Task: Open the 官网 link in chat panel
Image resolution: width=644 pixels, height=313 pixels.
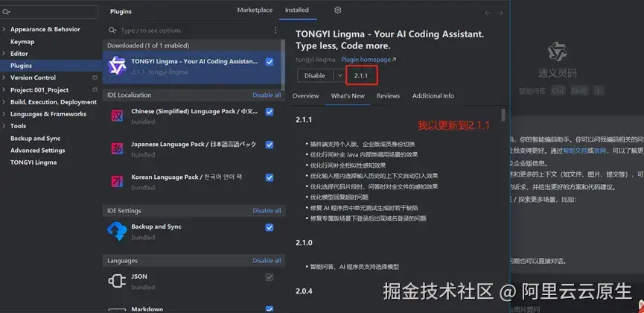Action: 600,151
